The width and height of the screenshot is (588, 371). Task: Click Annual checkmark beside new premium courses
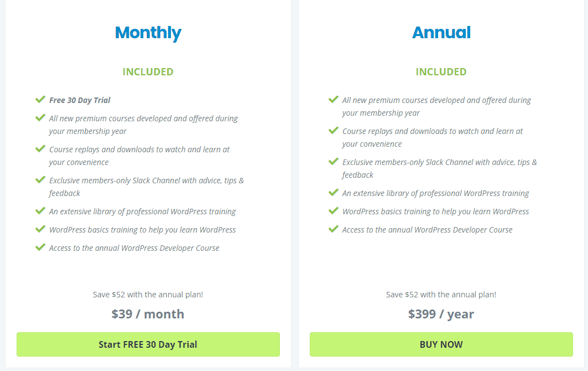(334, 100)
